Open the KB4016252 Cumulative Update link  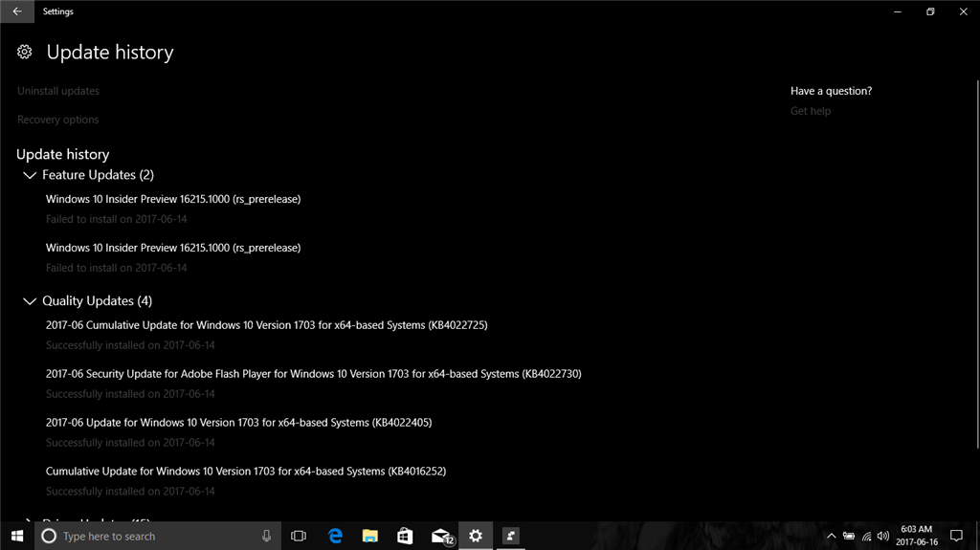246,472
